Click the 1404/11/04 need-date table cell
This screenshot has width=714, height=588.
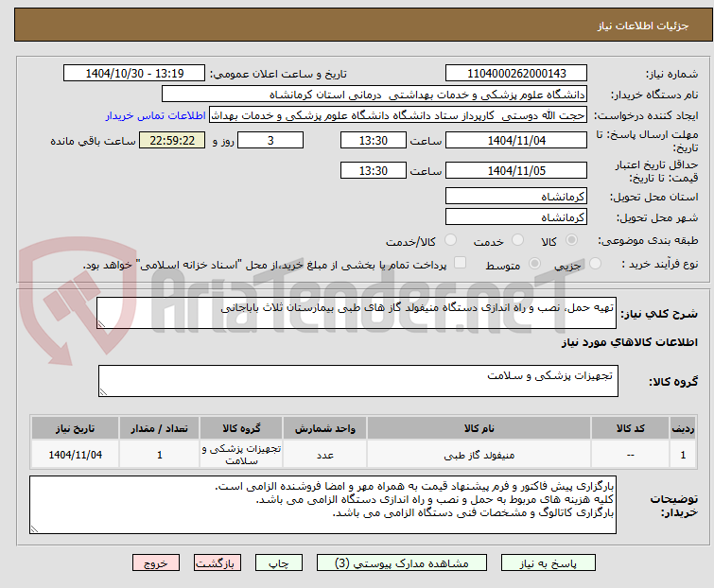tap(75, 455)
